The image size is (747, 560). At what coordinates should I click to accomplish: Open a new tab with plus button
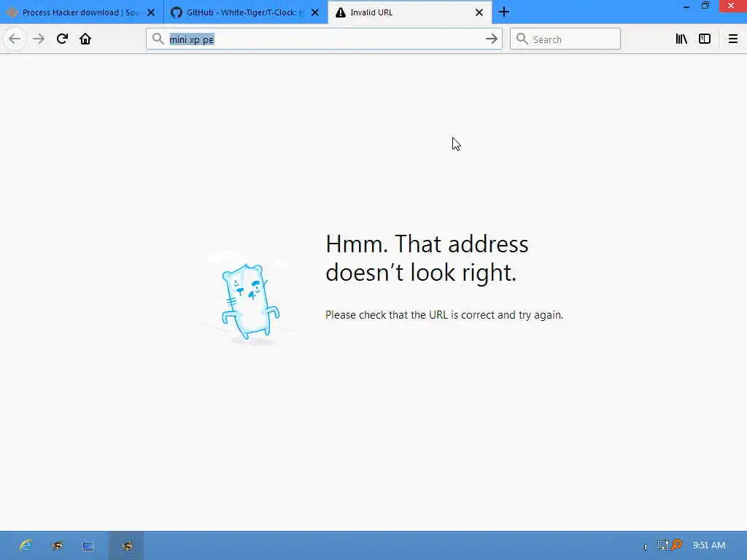point(504,12)
